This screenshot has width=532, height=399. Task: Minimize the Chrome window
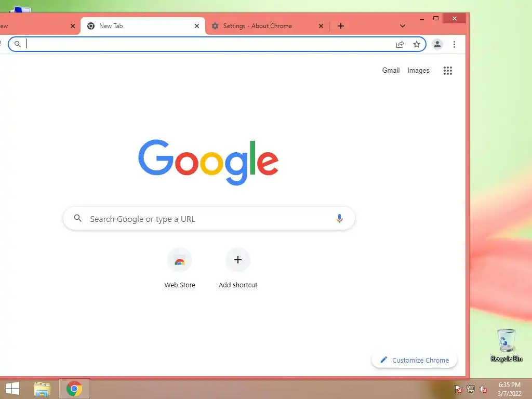422,19
